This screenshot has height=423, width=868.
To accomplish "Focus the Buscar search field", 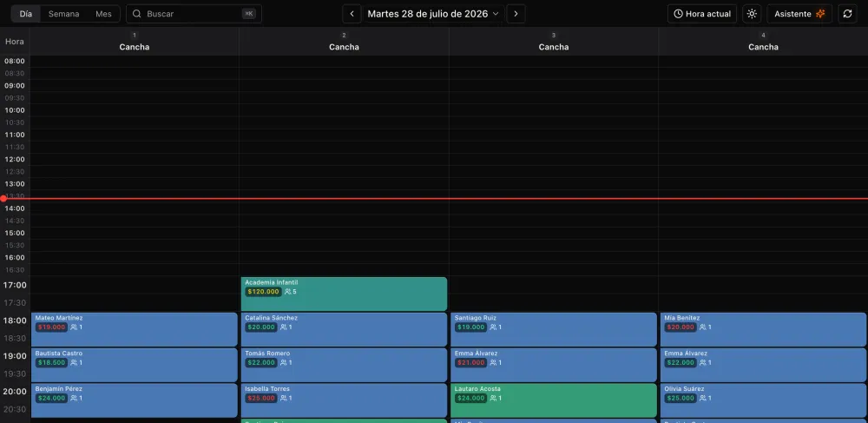I will 194,14.
